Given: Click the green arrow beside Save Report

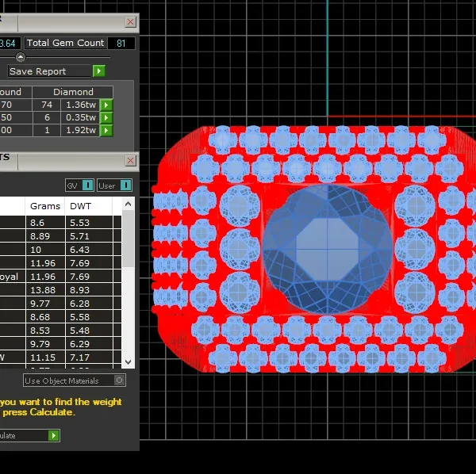Looking at the screenshot, I should click(x=99, y=71).
